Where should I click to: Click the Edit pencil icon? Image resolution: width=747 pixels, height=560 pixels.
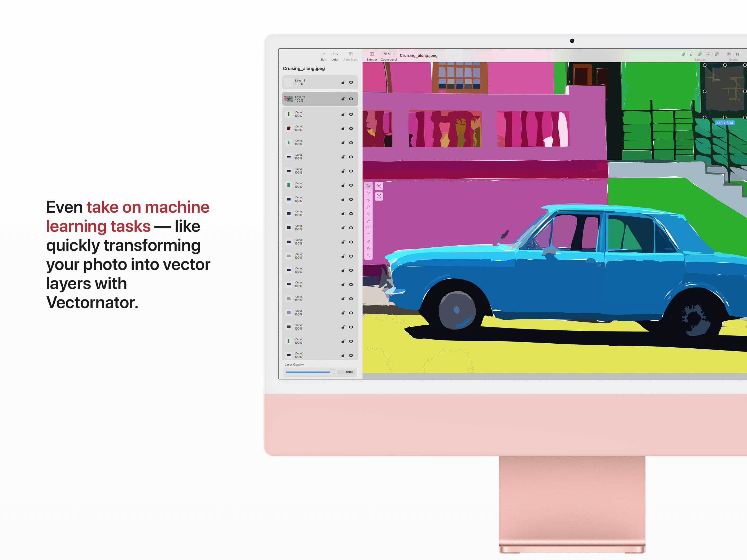pos(324,54)
